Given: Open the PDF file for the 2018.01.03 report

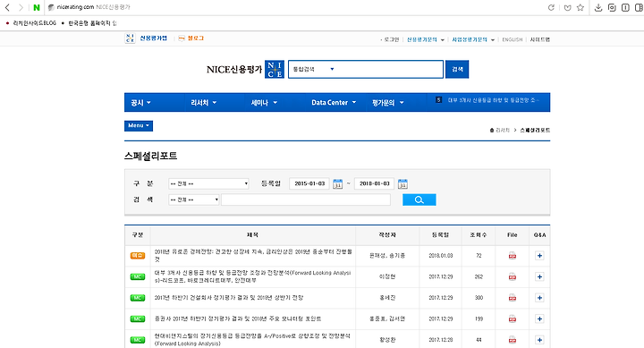Looking at the screenshot, I should click(513, 256).
